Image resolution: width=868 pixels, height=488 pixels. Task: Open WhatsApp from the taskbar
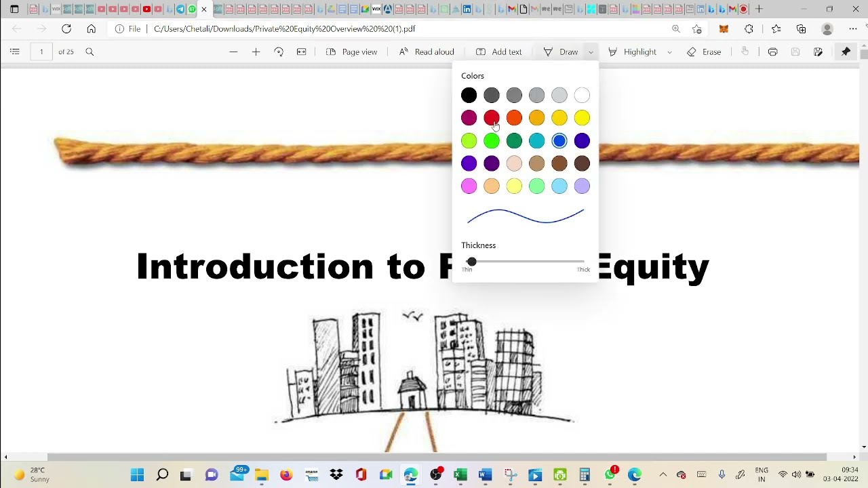[610, 474]
